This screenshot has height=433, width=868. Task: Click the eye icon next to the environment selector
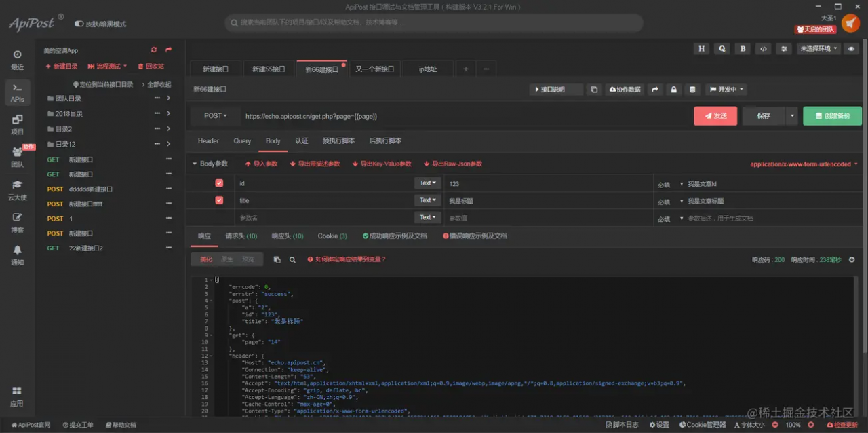851,49
